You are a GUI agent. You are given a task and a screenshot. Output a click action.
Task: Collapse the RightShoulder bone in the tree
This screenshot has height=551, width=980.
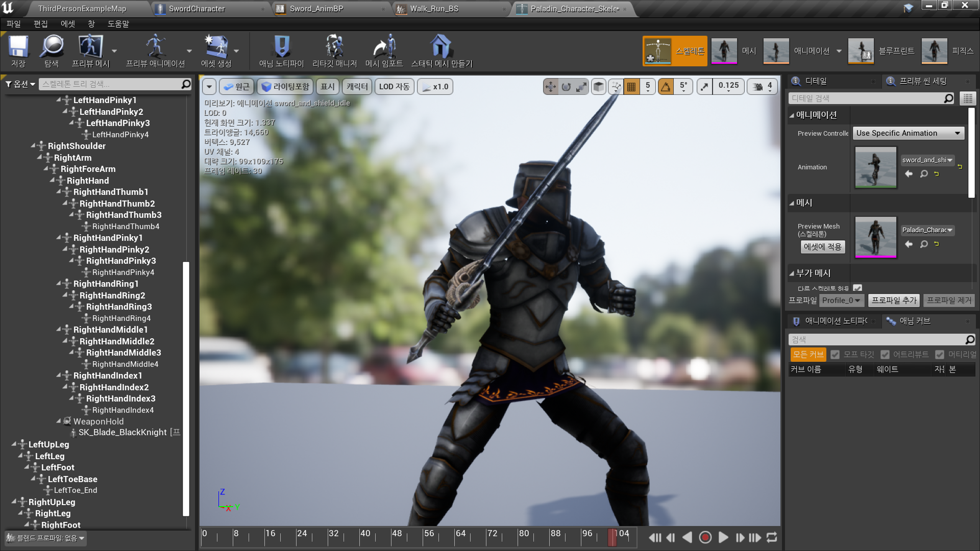click(x=33, y=146)
